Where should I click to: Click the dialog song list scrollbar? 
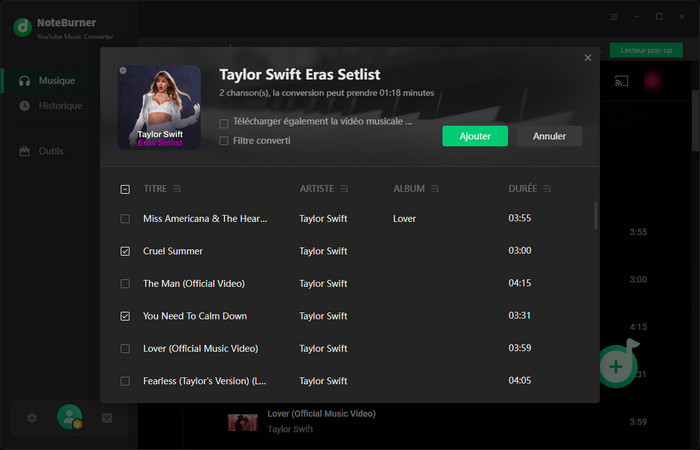point(595,216)
